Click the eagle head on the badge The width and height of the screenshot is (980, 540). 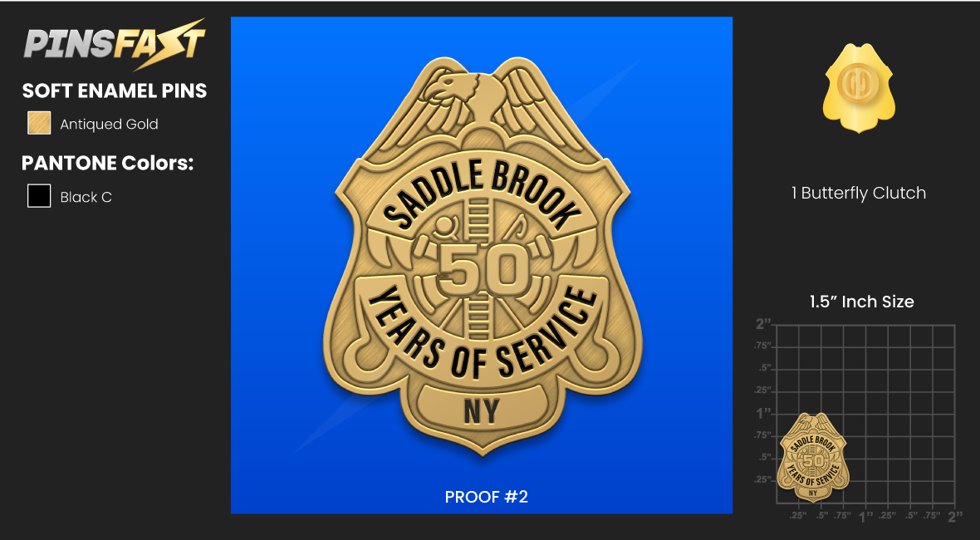tap(446, 89)
